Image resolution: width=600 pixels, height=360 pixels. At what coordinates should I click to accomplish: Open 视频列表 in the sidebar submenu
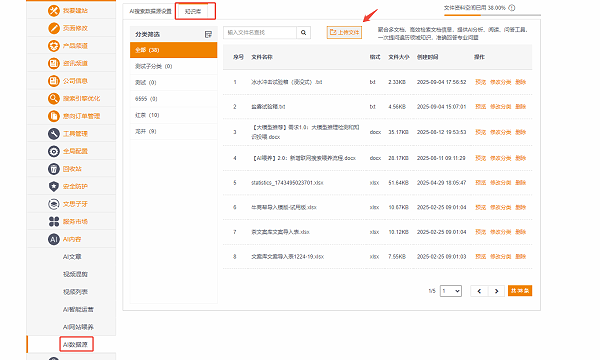[x=75, y=292]
